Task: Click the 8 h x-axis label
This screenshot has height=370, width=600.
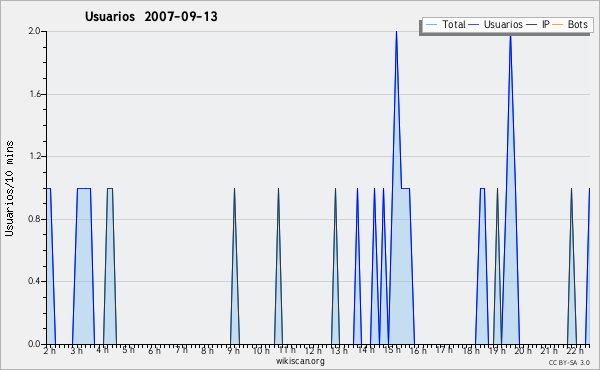Action: point(207,350)
